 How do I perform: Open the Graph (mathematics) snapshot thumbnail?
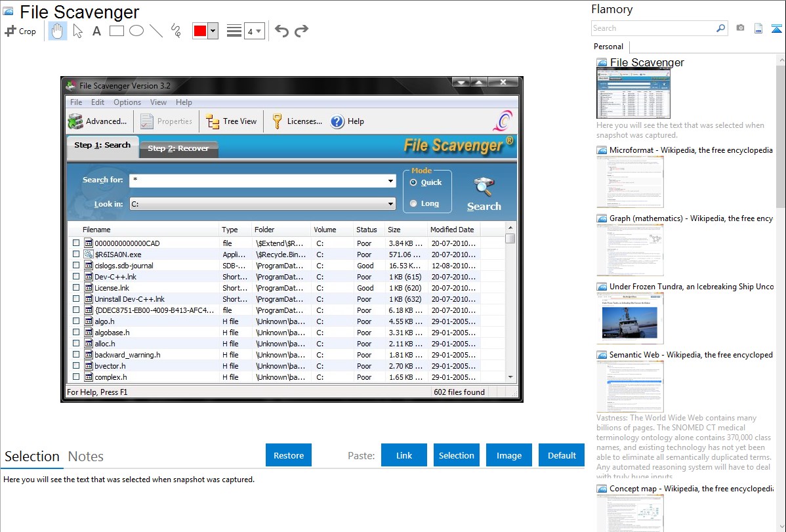coord(630,250)
